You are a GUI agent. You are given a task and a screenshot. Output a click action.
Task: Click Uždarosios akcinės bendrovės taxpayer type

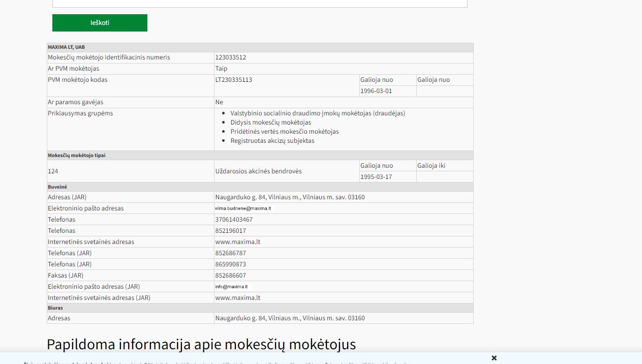[x=258, y=171]
